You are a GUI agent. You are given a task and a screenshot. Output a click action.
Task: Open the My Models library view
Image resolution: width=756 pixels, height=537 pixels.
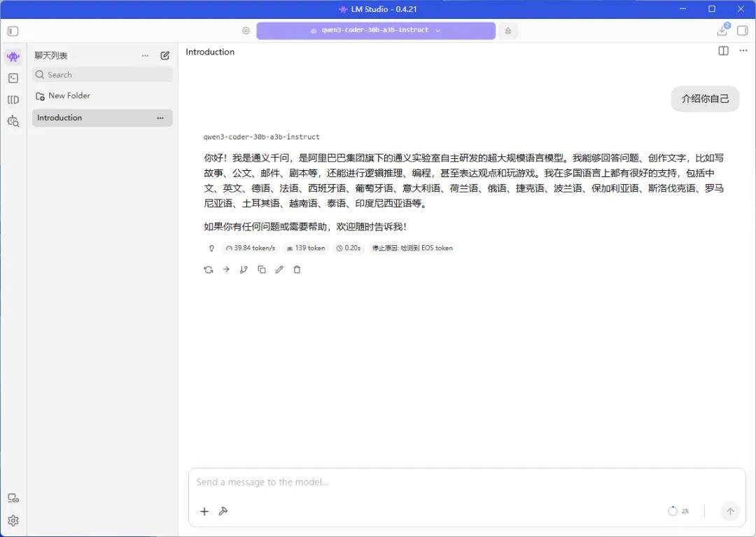click(13, 100)
